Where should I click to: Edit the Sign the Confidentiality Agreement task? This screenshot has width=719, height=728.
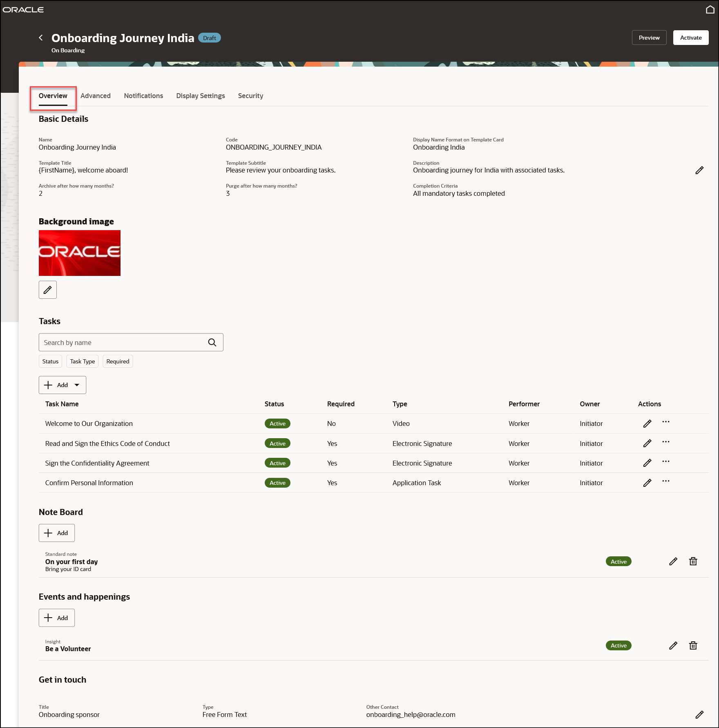[647, 463]
